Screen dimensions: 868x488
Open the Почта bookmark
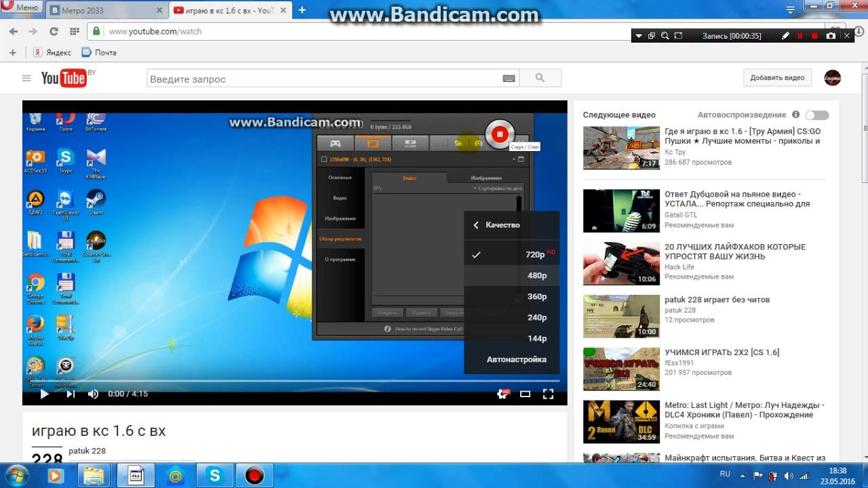tap(99, 52)
